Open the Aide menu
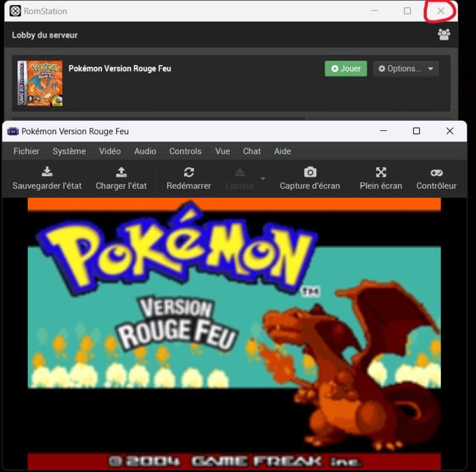Image resolution: width=476 pixels, height=472 pixels. click(x=283, y=151)
